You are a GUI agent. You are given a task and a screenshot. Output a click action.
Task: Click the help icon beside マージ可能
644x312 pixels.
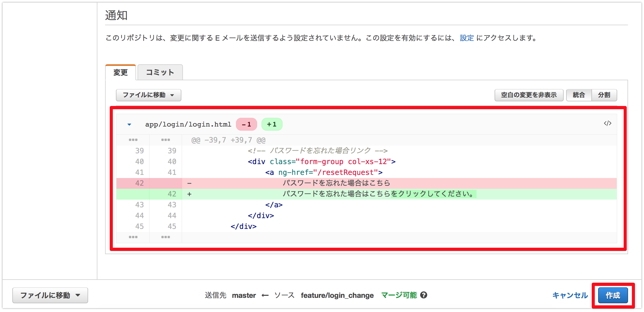(x=424, y=295)
